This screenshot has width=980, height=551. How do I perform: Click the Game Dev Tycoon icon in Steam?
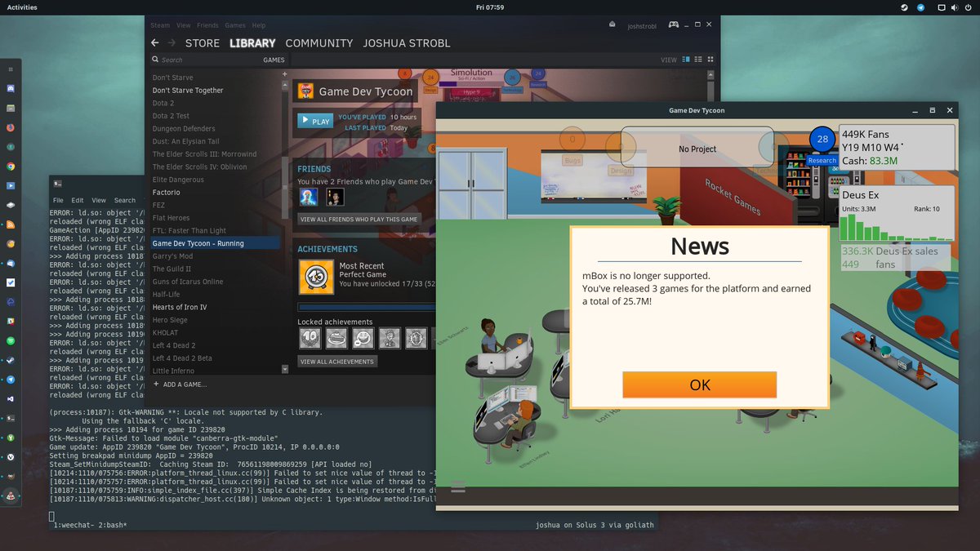coord(306,91)
